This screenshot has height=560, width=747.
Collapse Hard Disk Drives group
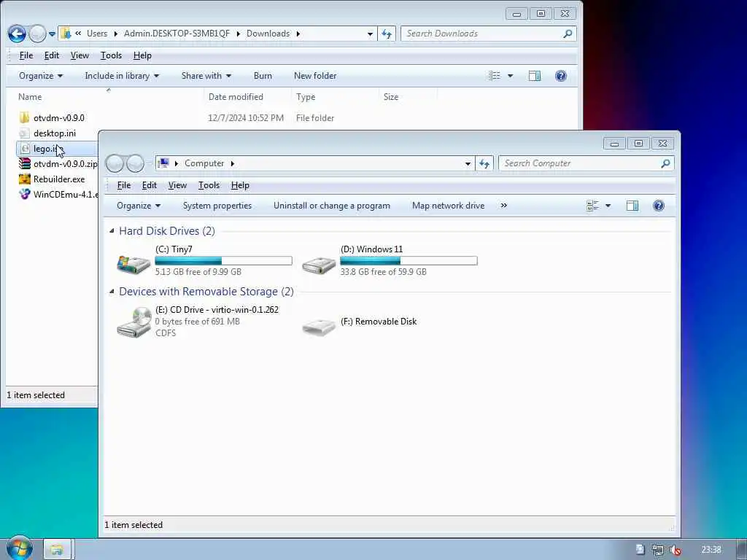[112, 231]
